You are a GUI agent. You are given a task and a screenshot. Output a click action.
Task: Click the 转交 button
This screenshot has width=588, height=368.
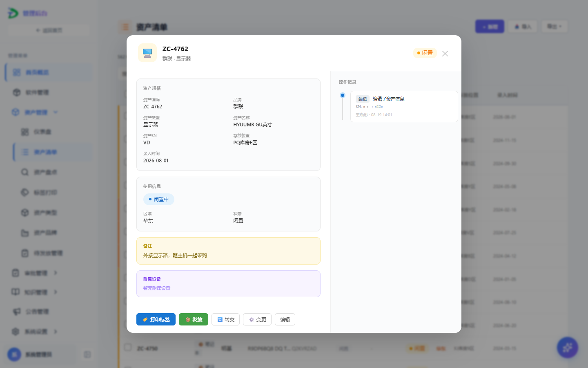(225, 319)
